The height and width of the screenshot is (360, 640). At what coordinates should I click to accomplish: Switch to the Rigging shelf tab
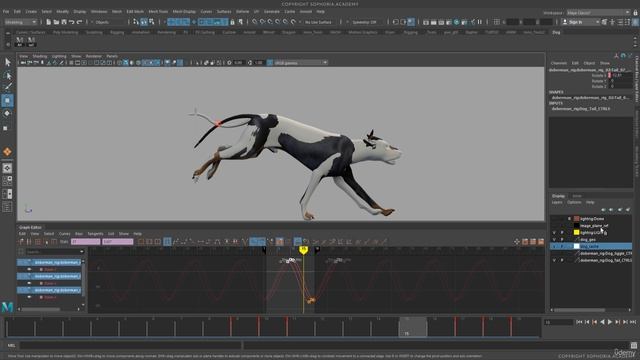(x=117, y=32)
